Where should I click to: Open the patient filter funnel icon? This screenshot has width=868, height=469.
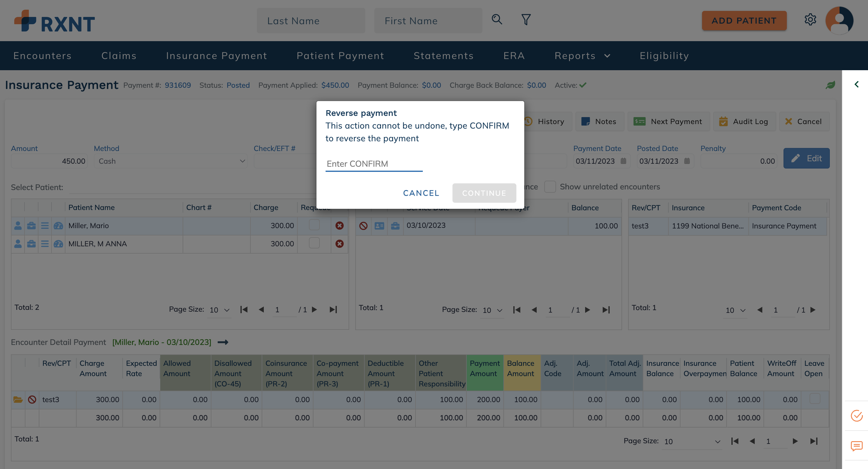click(x=526, y=20)
